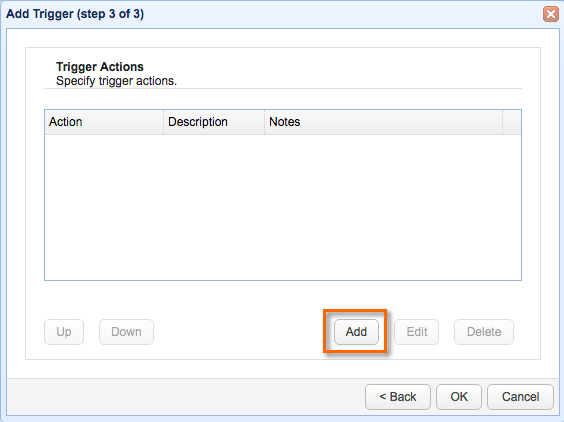Click the narrow blank header cell after Notes
The height and width of the screenshot is (422, 564).
click(x=511, y=122)
